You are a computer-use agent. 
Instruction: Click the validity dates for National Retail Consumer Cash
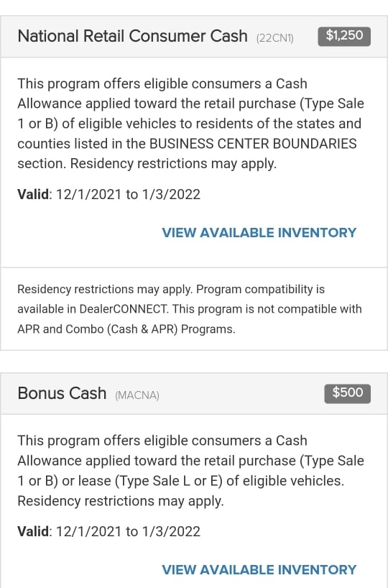(128, 194)
